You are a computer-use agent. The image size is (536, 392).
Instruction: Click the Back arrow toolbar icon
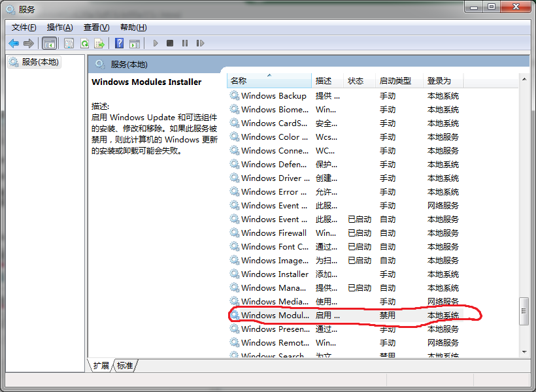coord(14,43)
